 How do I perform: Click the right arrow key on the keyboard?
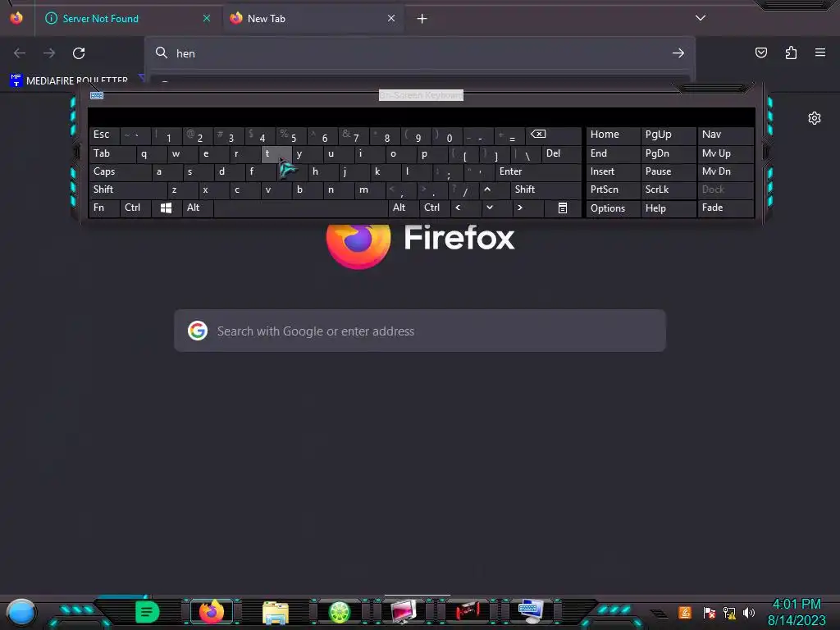[527, 208]
